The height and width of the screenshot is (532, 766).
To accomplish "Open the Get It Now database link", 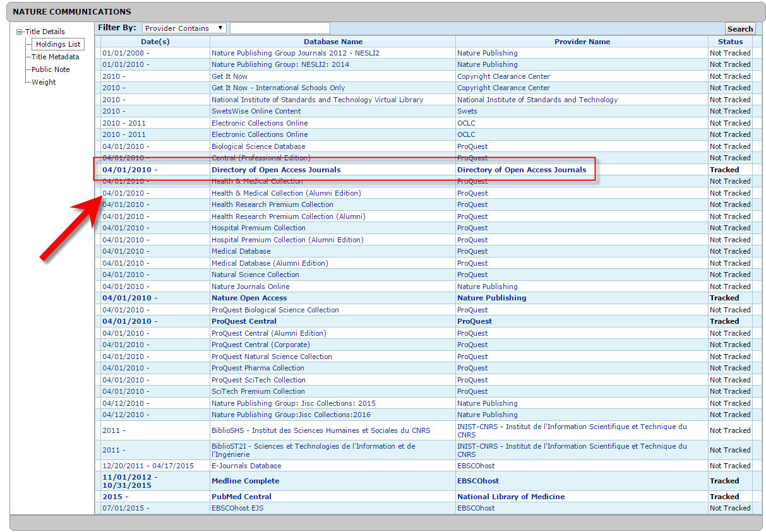I will [x=229, y=76].
